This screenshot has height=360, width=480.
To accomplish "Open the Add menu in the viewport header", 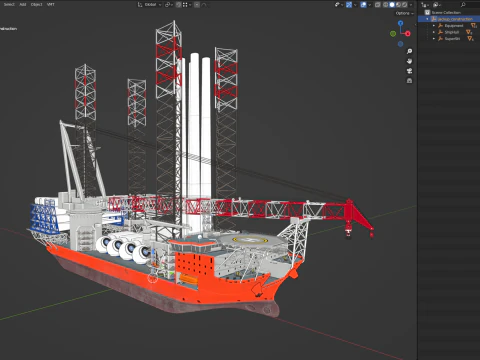I will [23, 4].
